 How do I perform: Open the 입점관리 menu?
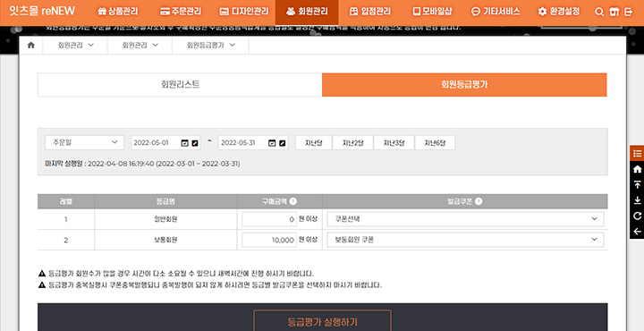[x=370, y=12]
